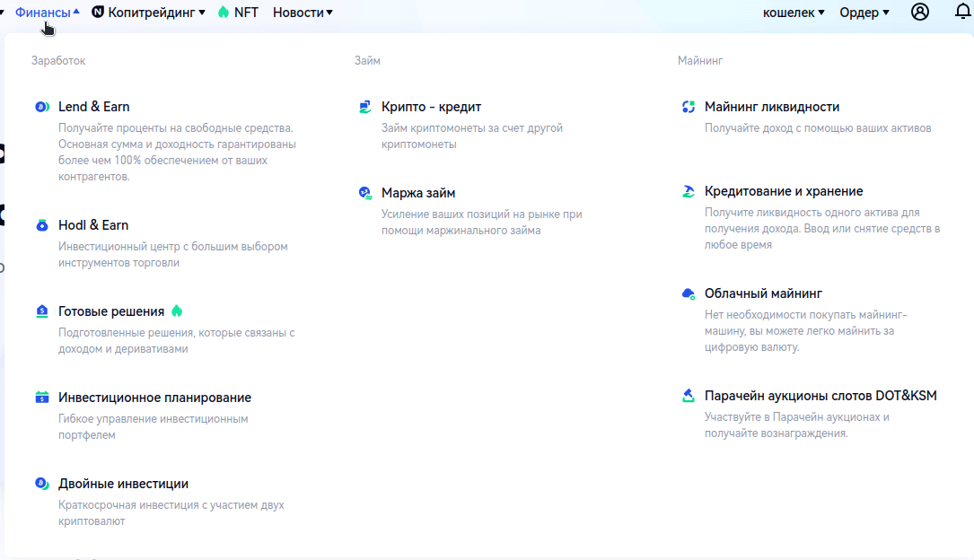Open notifications bell icon
Screen dimensions: 974x560
click(962, 13)
